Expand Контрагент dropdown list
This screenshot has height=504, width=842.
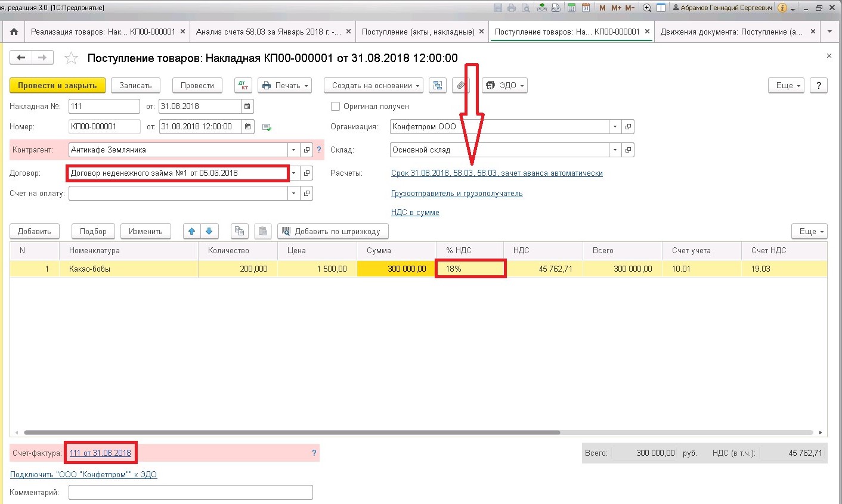(293, 150)
